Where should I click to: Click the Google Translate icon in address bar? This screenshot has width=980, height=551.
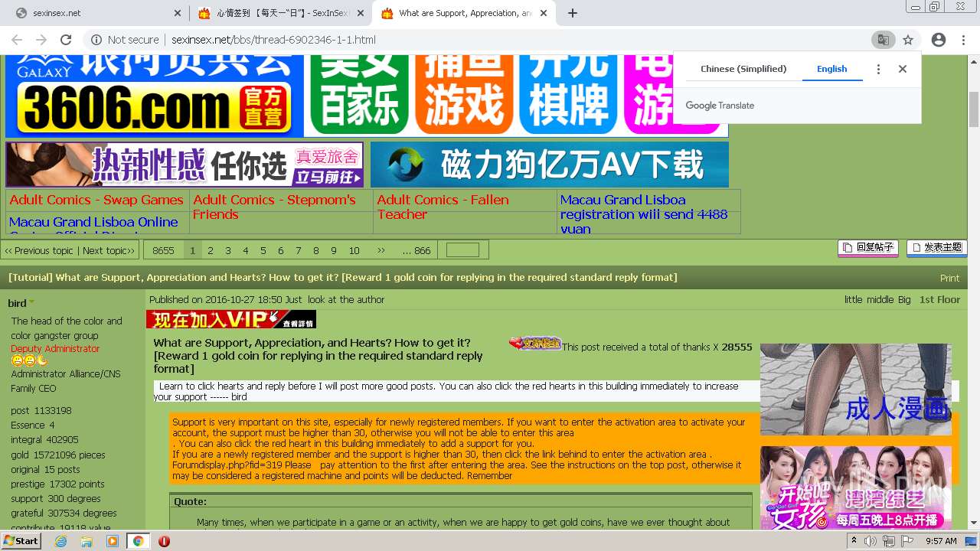[x=883, y=40]
